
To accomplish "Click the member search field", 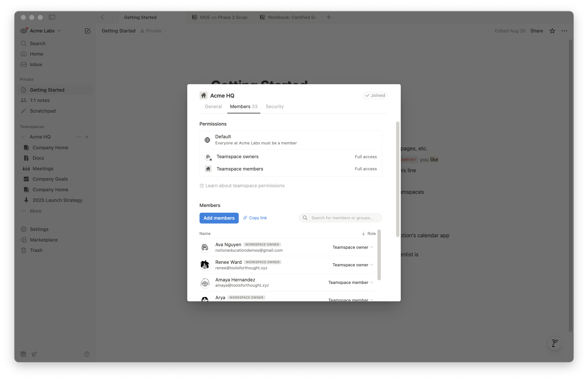I will [x=340, y=218].
